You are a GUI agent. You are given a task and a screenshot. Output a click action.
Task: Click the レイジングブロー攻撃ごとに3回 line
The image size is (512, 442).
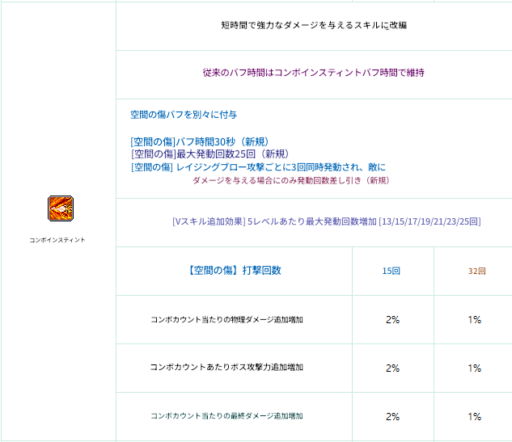coord(258,167)
